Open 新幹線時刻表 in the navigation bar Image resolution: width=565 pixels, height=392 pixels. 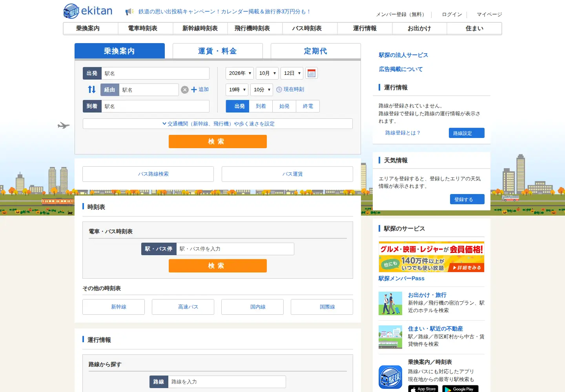(200, 29)
